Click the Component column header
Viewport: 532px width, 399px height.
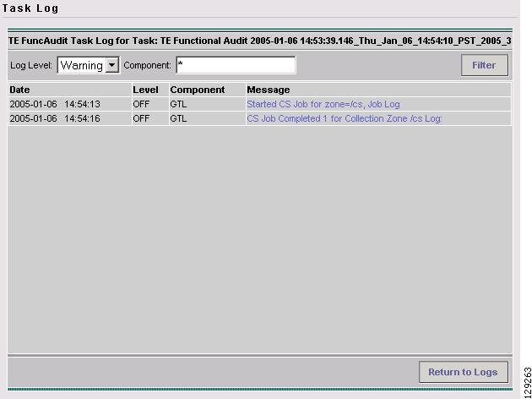(207, 90)
